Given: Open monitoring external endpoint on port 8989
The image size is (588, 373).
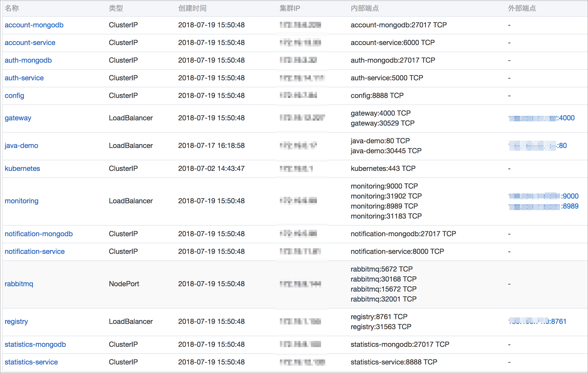Looking at the screenshot, I should coord(544,206).
